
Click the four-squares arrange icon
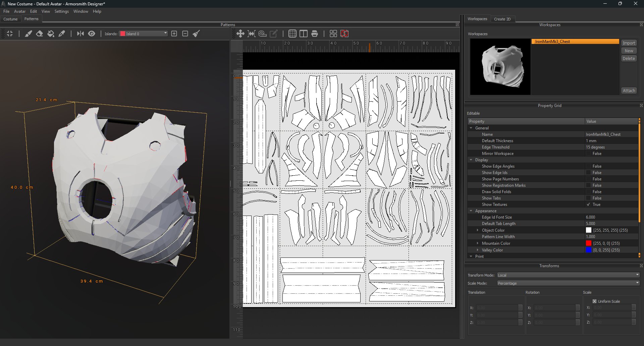(x=333, y=34)
